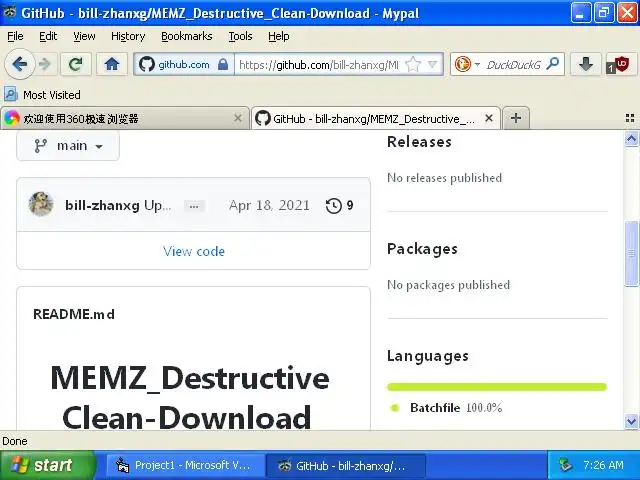Open the URL history dropdown arrow

432,64
